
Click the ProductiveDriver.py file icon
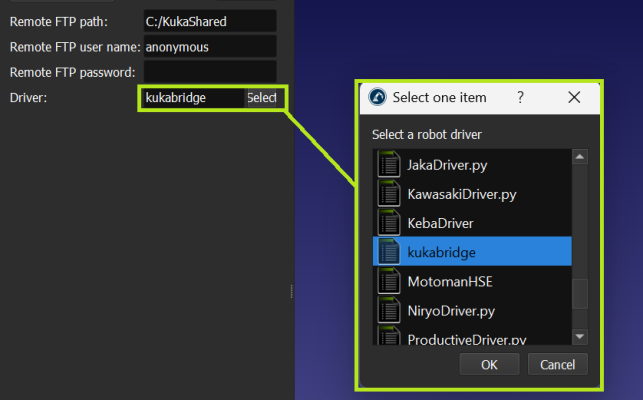tap(388, 337)
